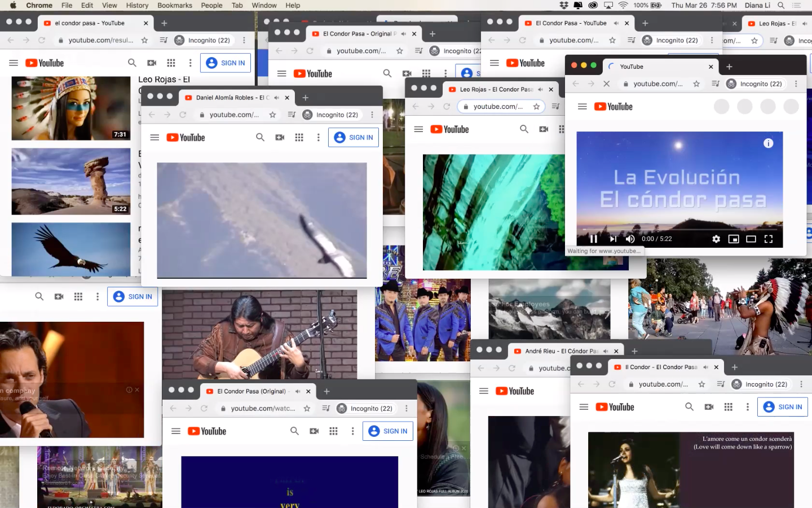The height and width of the screenshot is (508, 812).
Task: Open search in Leo Rojas window
Action: 524,129
